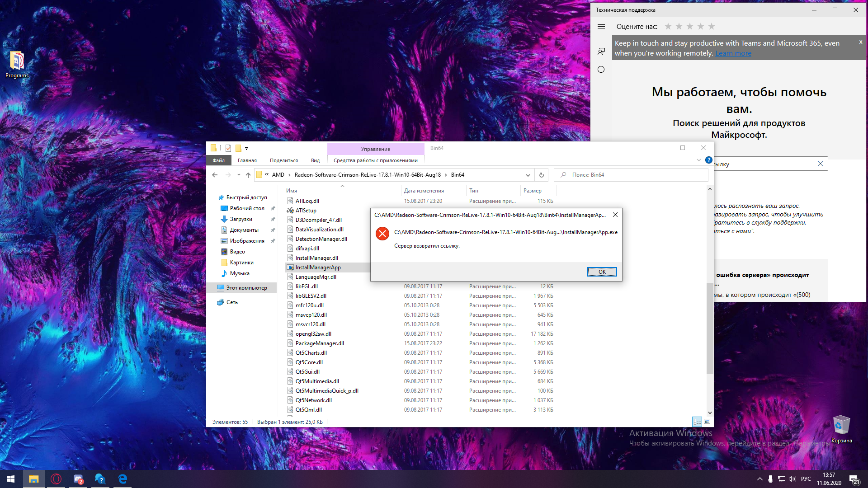Image resolution: width=868 pixels, height=488 pixels.
Task: Open recent locations dropdown
Action: (239, 175)
